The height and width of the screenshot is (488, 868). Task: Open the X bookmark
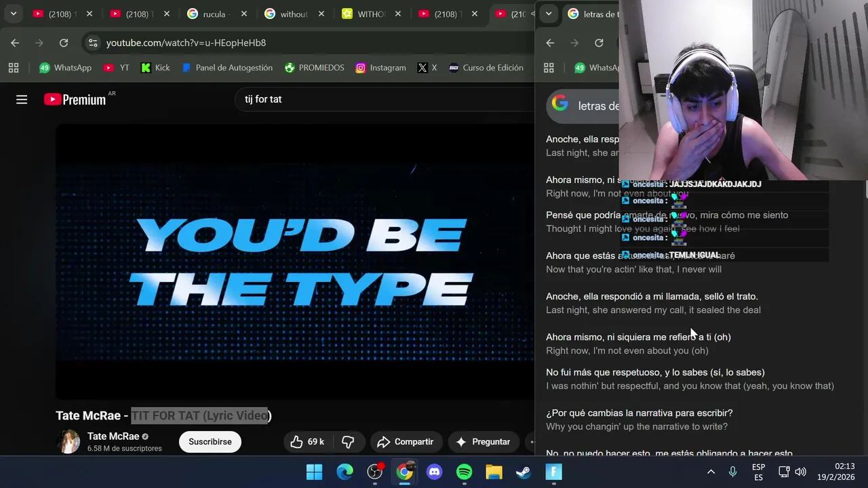click(x=427, y=68)
